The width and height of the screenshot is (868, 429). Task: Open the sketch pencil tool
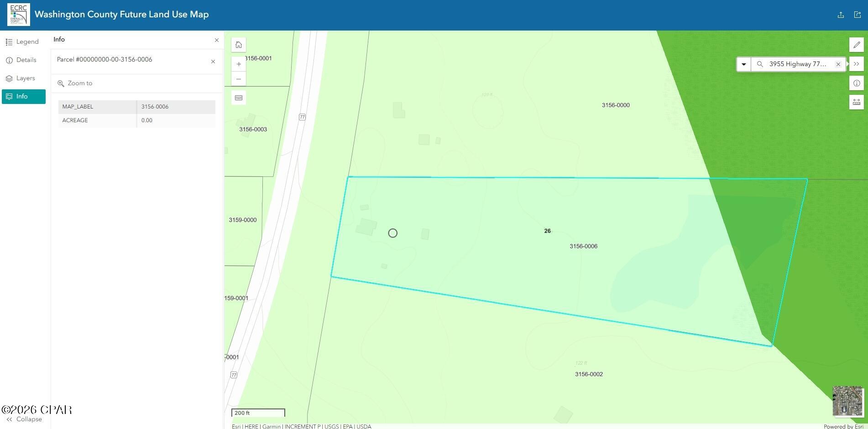[x=857, y=45]
